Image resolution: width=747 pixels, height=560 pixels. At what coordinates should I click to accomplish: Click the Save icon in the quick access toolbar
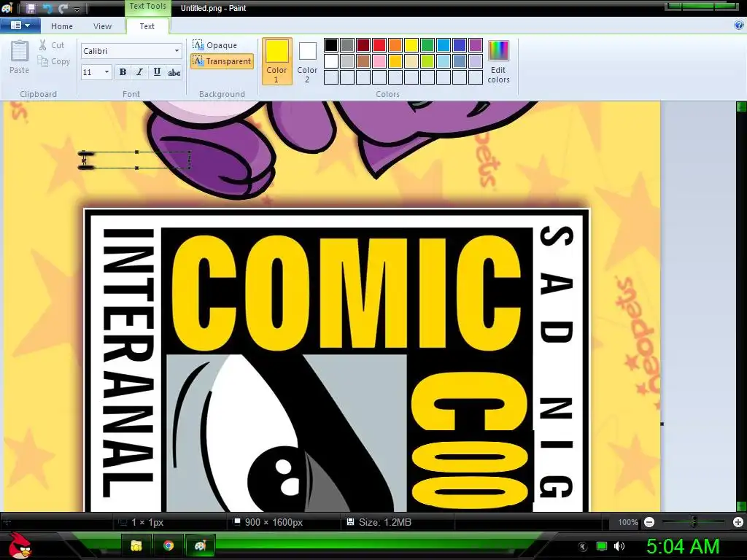(31, 8)
